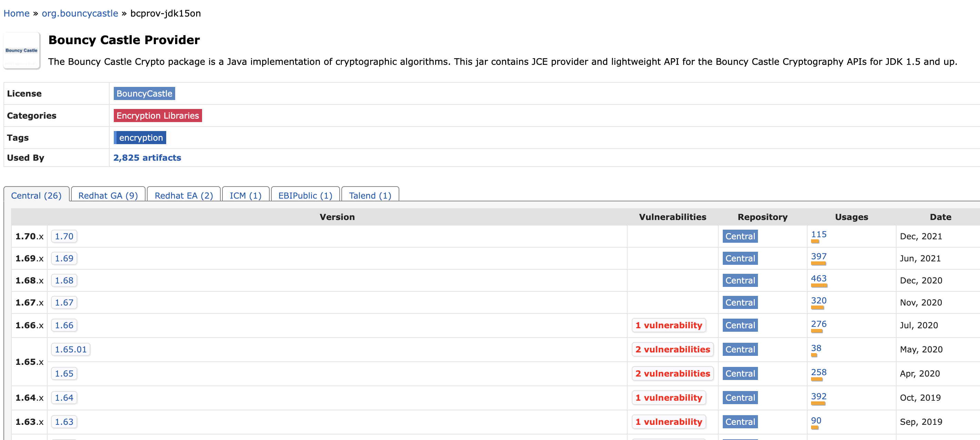
Task: Switch to the Redhat EA (2) tab
Action: pos(184,196)
